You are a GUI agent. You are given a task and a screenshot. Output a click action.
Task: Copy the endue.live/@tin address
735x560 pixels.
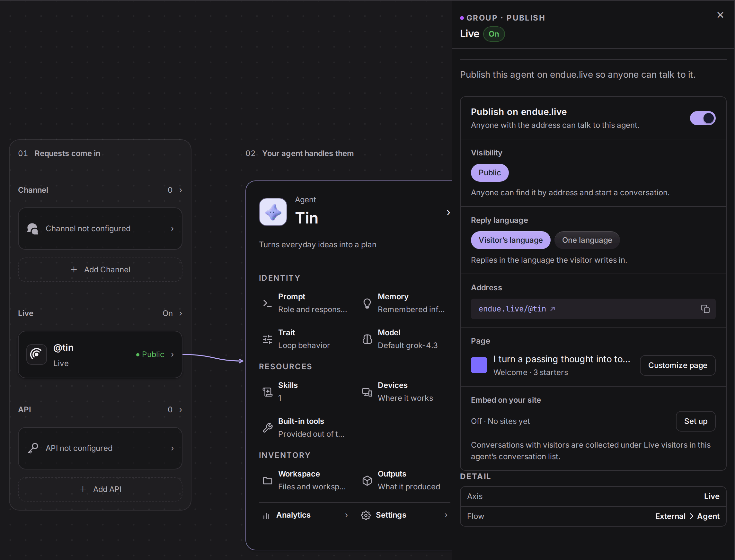click(705, 309)
